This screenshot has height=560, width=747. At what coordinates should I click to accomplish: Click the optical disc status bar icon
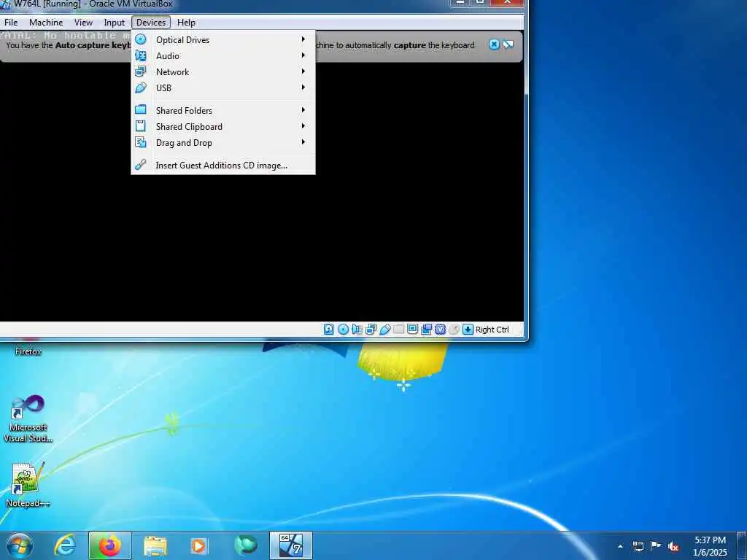pyautogui.click(x=343, y=330)
